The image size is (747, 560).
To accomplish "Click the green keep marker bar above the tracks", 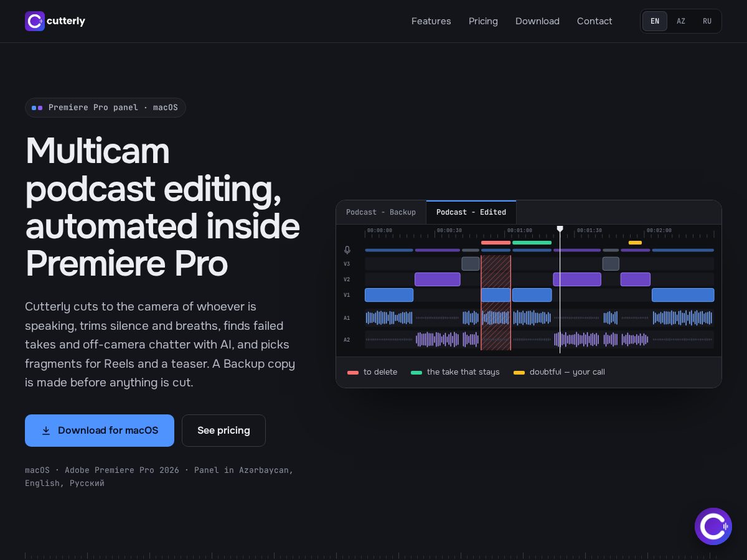I will point(532,243).
